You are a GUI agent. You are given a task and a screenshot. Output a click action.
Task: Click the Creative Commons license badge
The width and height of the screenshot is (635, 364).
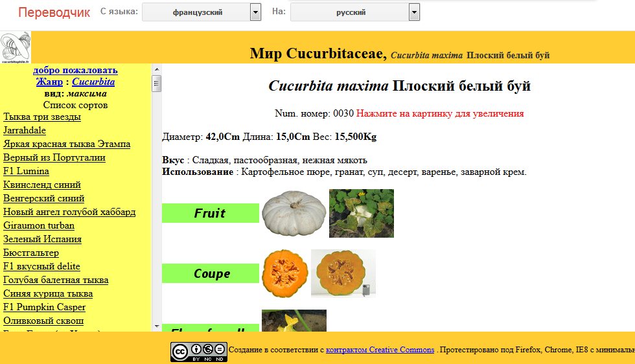(x=199, y=351)
